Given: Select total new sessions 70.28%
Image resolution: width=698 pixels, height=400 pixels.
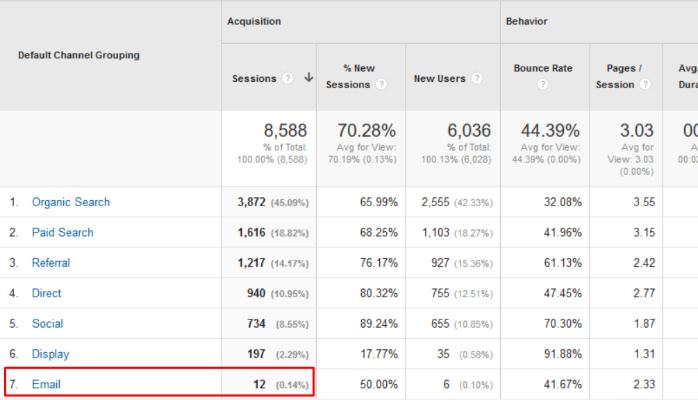Looking at the screenshot, I should 366,130.
